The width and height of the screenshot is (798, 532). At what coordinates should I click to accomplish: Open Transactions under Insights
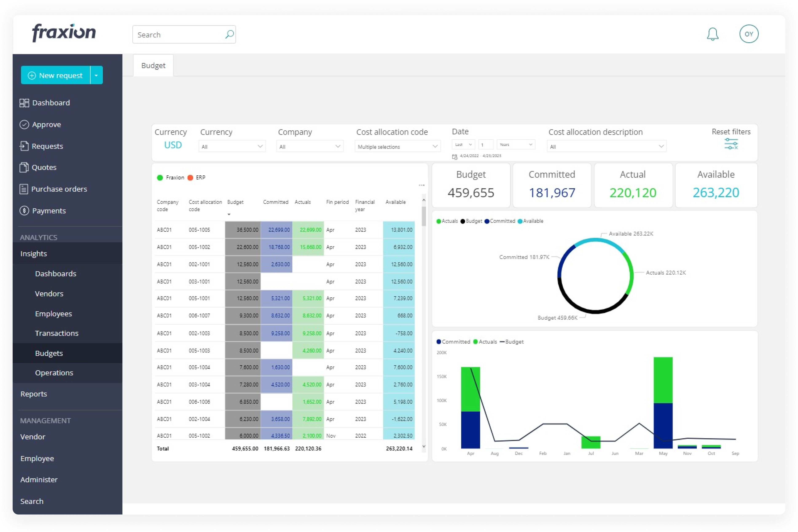coord(57,333)
